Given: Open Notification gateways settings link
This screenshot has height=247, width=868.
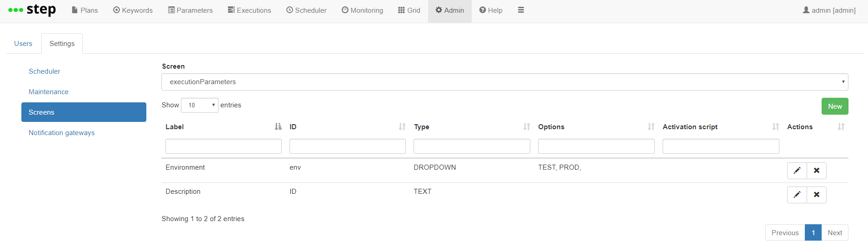Looking at the screenshot, I should 62,133.
